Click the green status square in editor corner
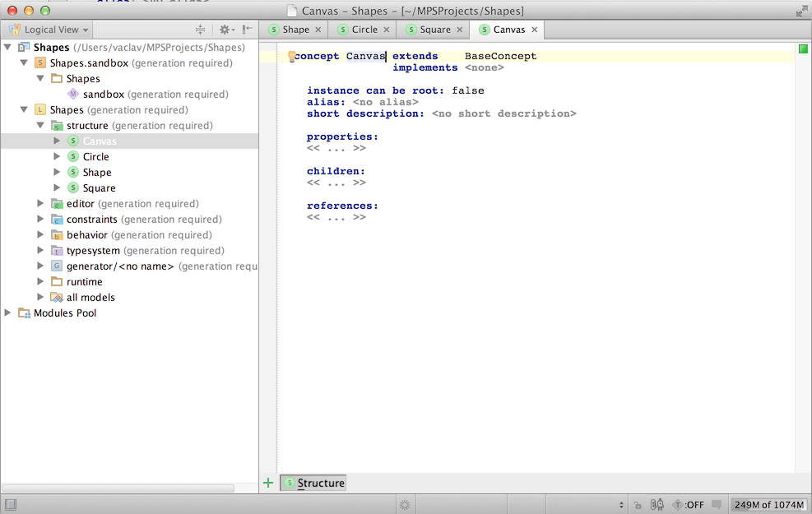 [x=803, y=49]
